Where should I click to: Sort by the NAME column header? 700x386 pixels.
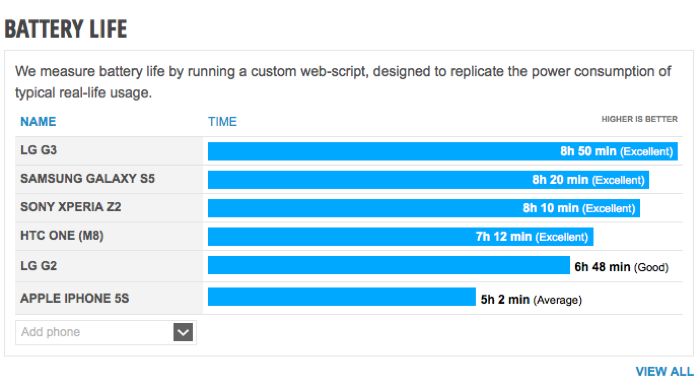click(38, 121)
